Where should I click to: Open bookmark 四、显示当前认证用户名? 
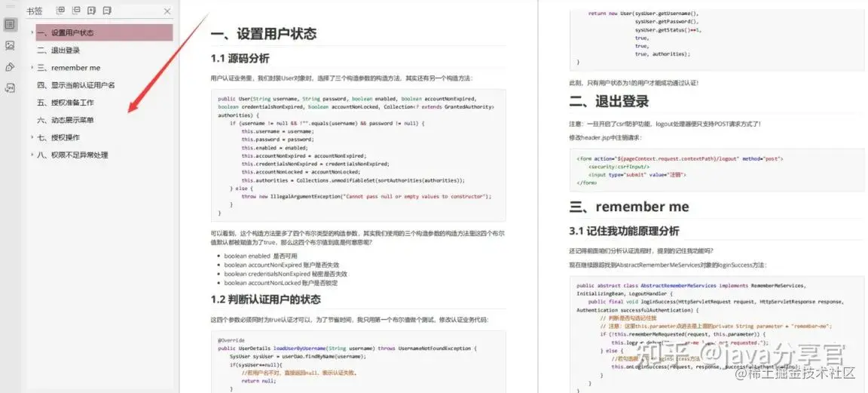coord(76,85)
